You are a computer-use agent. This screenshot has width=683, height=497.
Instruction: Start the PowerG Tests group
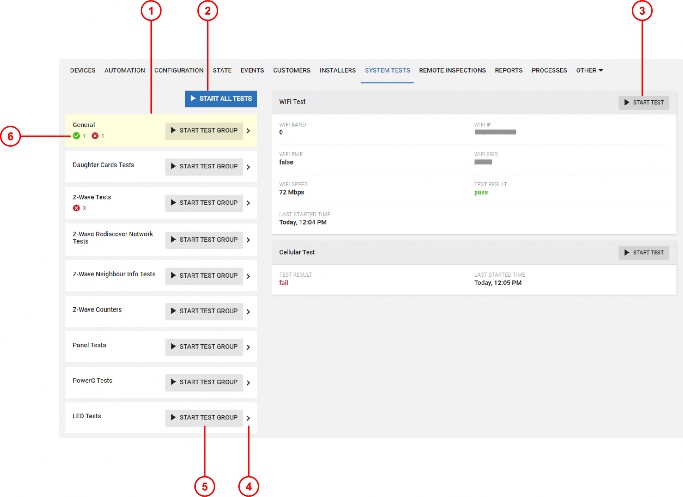click(204, 382)
